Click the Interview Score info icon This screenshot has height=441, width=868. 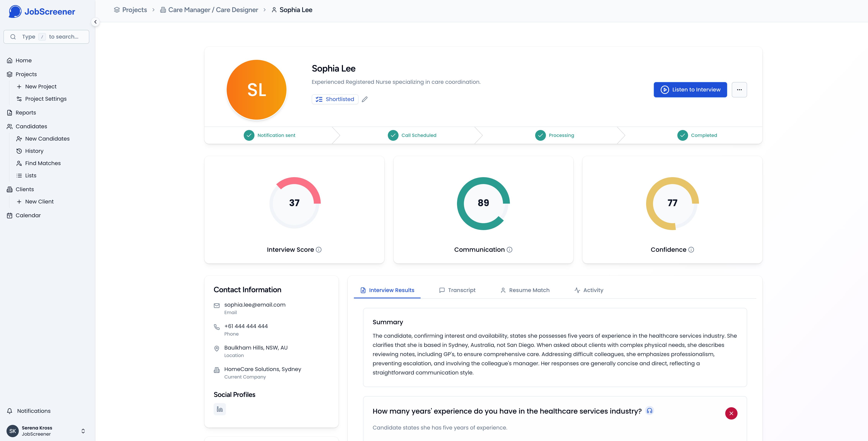[318, 250]
